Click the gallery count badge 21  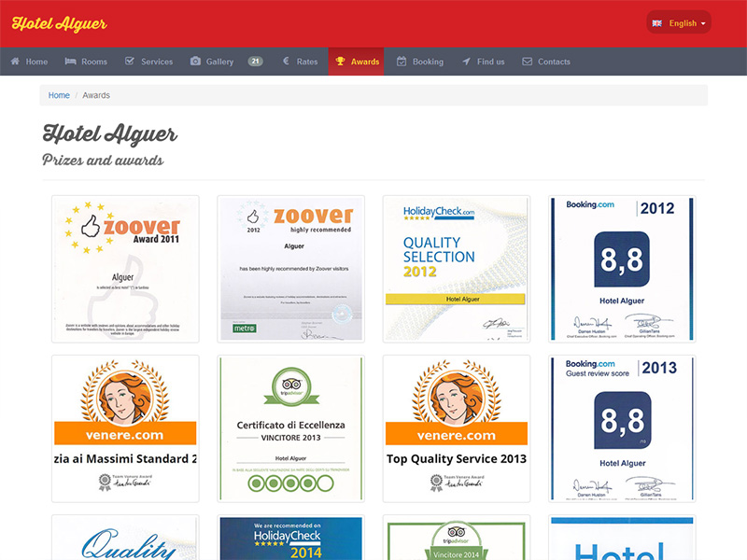pyautogui.click(x=255, y=61)
